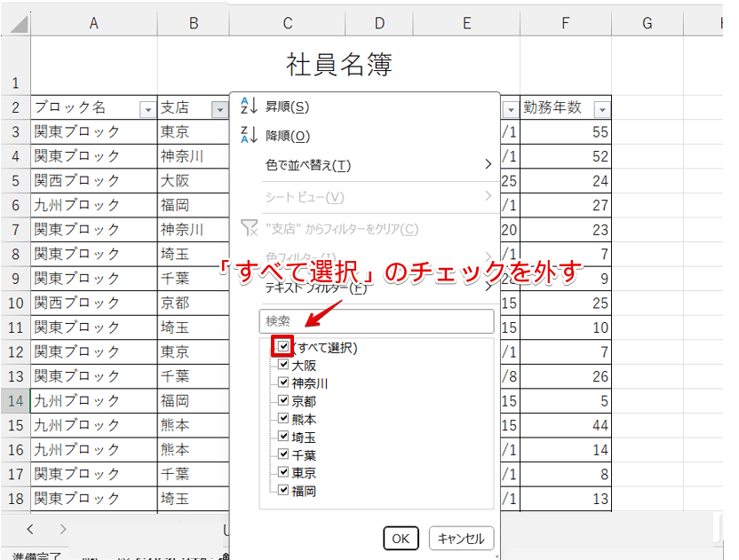Click the select-all corner triangle of the sheet
This screenshot has width=739, height=560.
20,25
